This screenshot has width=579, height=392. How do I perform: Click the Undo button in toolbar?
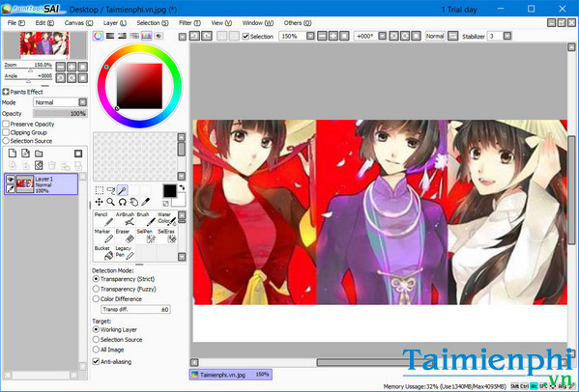click(194, 36)
